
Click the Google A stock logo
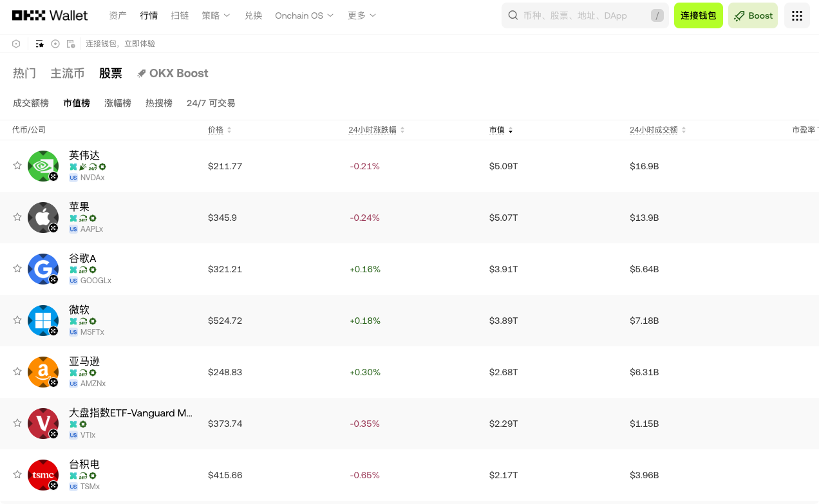[x=43, y=269]
